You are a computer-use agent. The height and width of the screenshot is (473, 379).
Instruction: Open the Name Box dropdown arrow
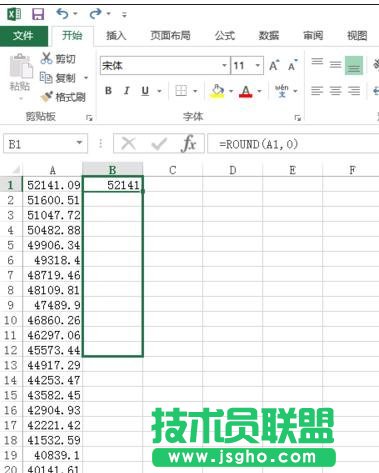click(79, 143)
